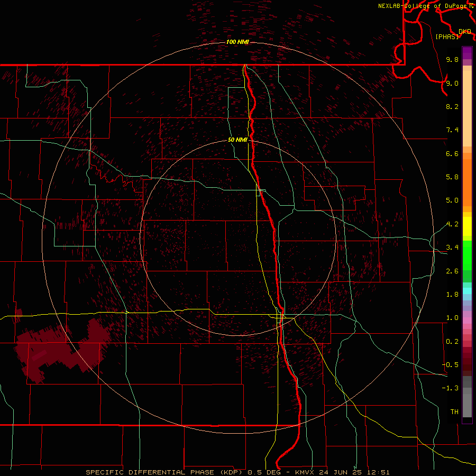Click the cyan color bar segment beside 1.8

coord(467,291)
